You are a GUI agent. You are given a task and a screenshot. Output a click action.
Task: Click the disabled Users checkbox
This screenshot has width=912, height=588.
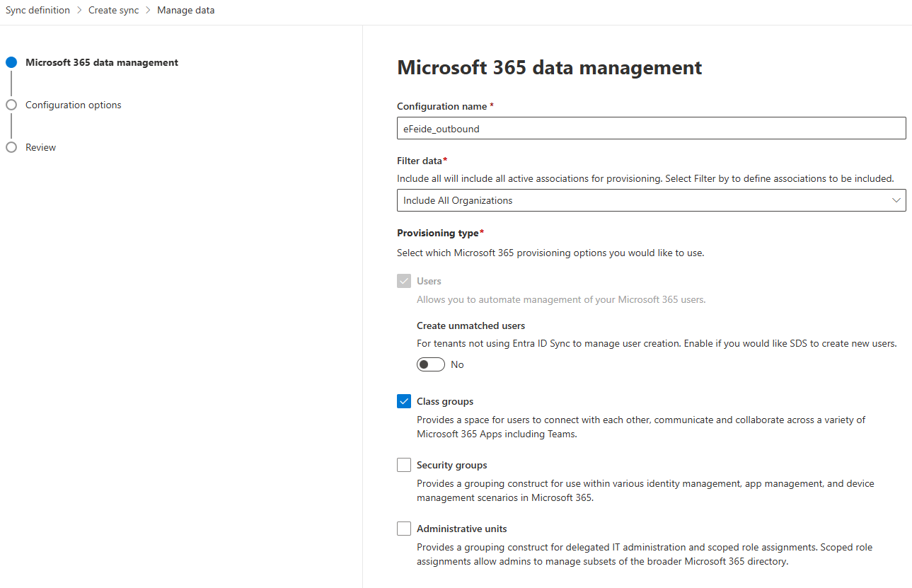coord(404,281)
